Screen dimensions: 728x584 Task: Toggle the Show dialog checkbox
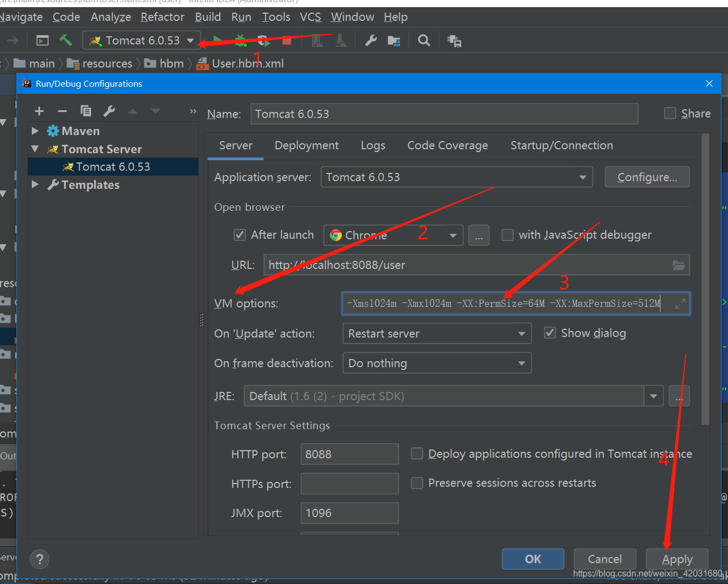pyautogui.click(x=550, y=333)
